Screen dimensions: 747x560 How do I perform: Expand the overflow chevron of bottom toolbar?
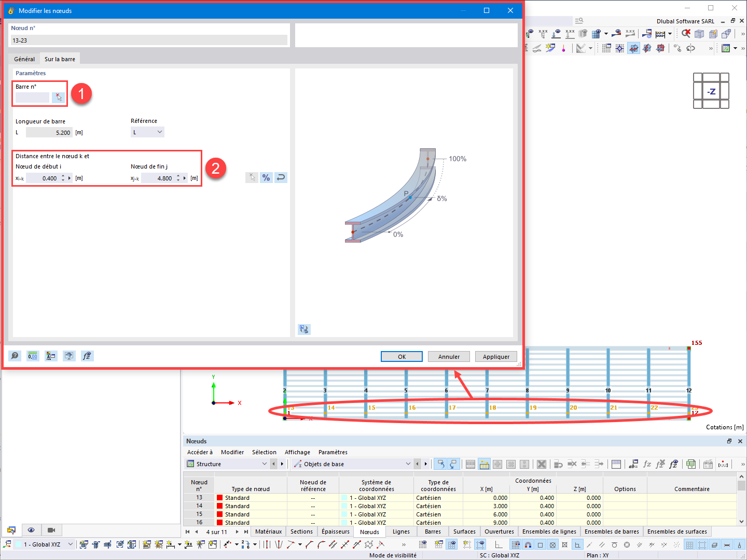click(x=404, y=545)
